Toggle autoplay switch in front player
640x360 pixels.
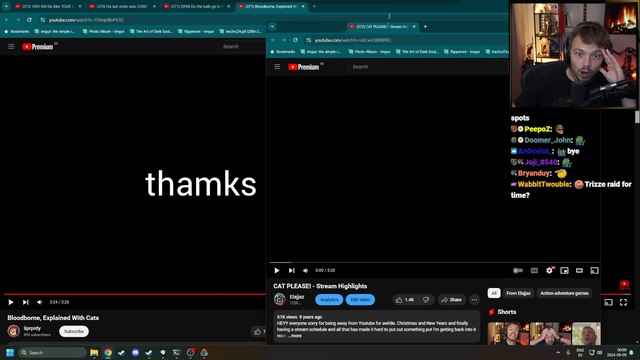click(x=518, y=270)
